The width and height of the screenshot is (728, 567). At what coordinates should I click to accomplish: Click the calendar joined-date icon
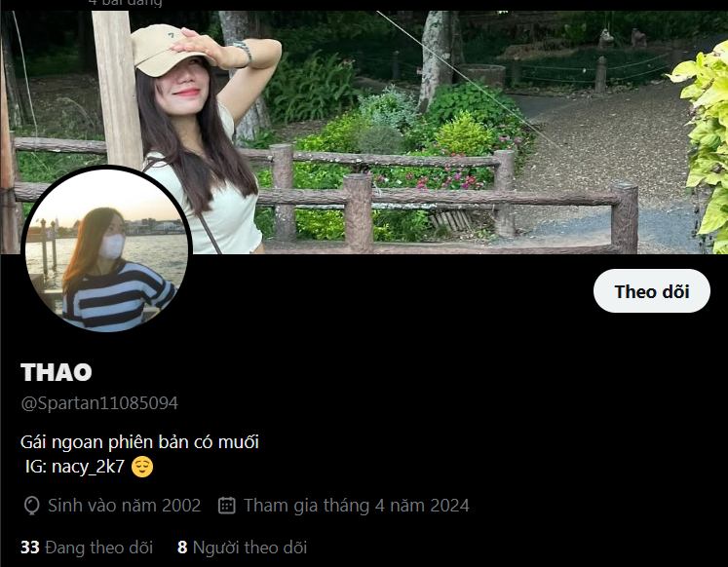click(x=226, y=506)
